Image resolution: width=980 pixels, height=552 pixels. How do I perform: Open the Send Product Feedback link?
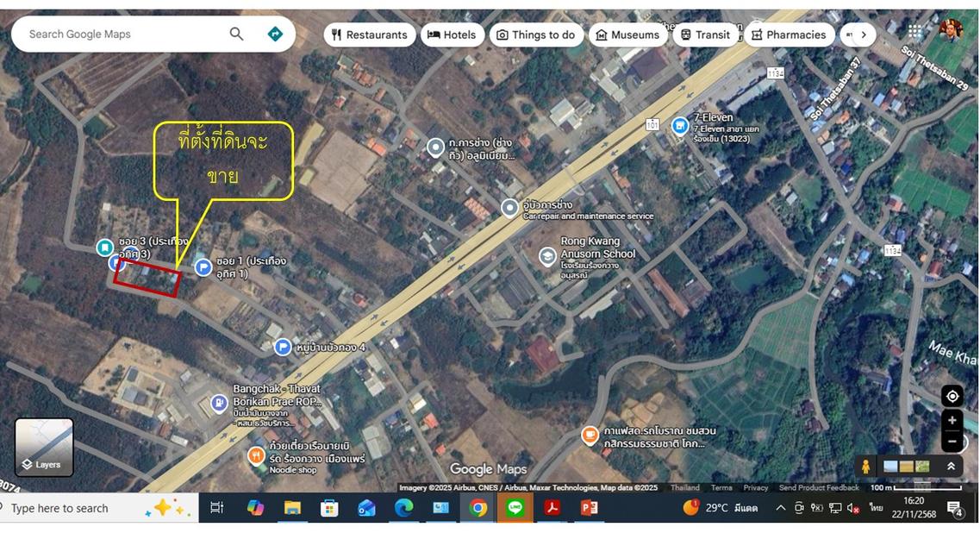819,487
